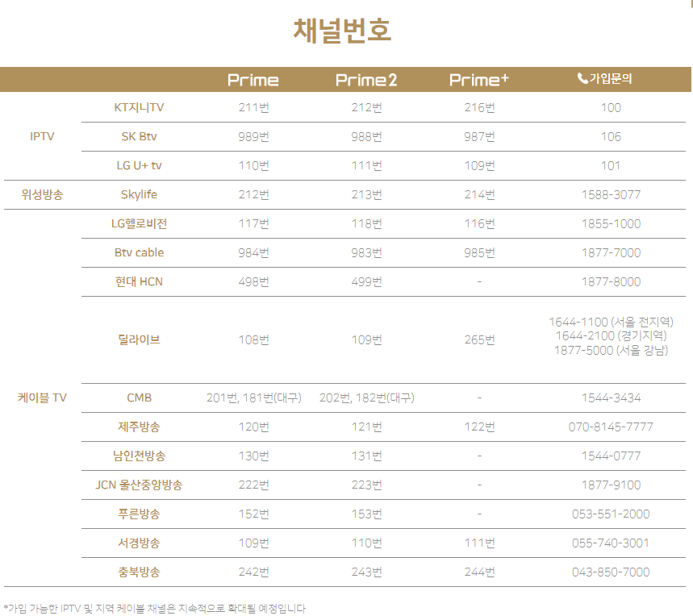Click 충북방송 Prime+ channel 244번
693x616 pixels.
[x=479, y=572]
